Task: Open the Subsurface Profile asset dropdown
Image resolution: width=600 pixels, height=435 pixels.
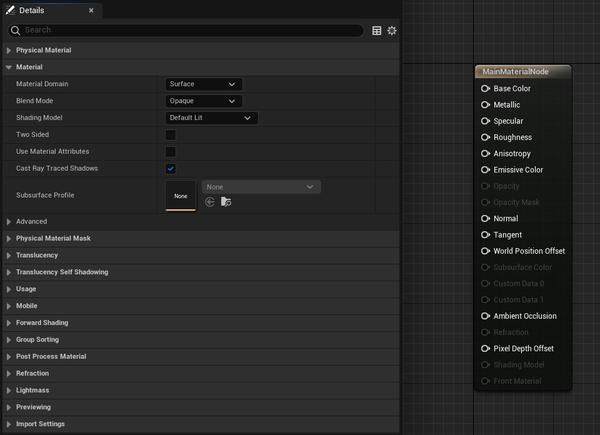Action: coord(261,187)
